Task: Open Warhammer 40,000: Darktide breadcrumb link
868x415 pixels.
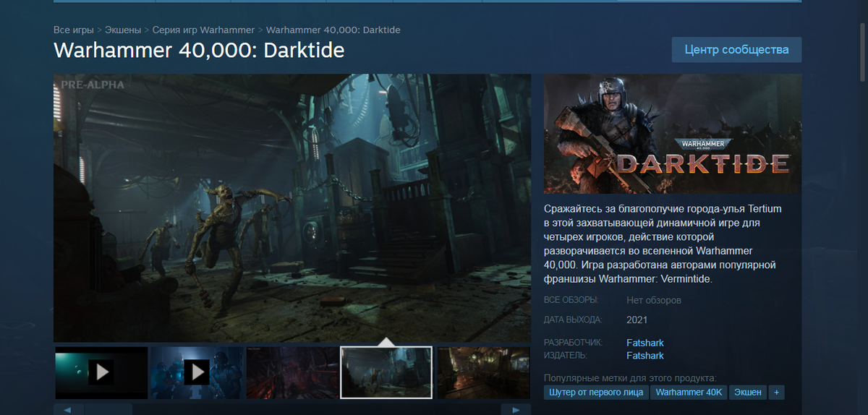Action: [333, 30]
